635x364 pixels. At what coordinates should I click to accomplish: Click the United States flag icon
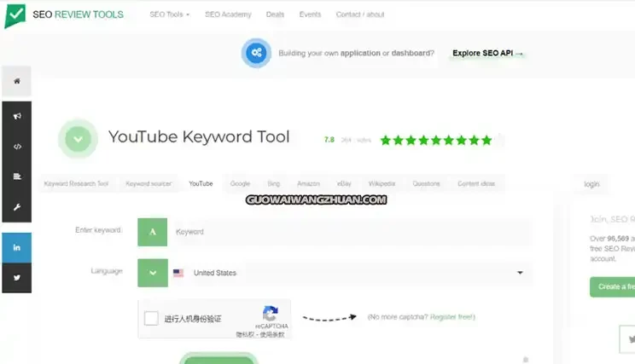pos(178,273)
